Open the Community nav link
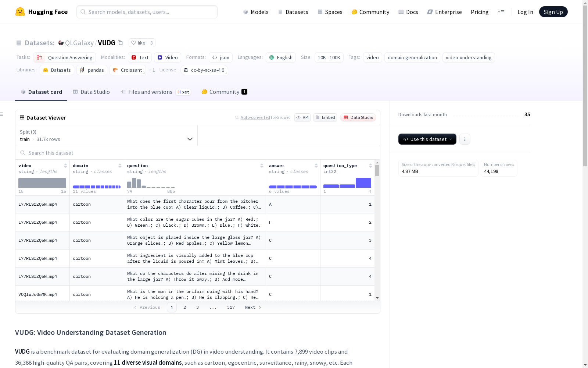Screen dimensions: 588x368 point(370,12)
